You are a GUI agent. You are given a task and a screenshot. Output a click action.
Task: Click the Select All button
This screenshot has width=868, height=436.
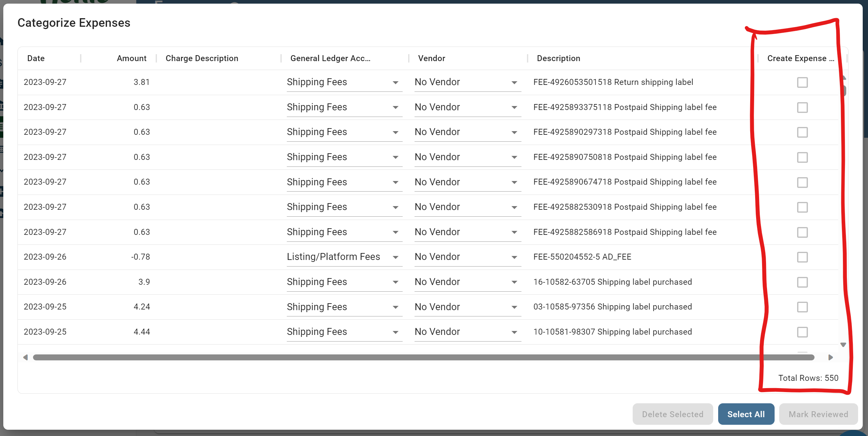tap(746, 414)
